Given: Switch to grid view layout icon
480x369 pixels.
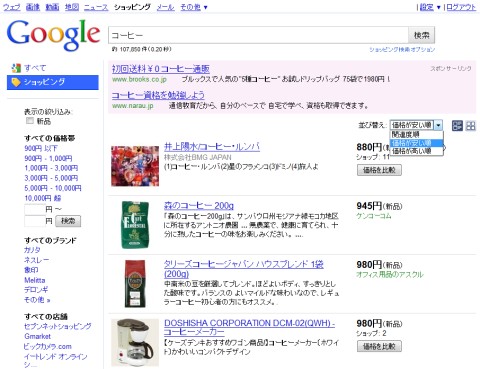Looking at the screenshot, I should tap(471, 126).
